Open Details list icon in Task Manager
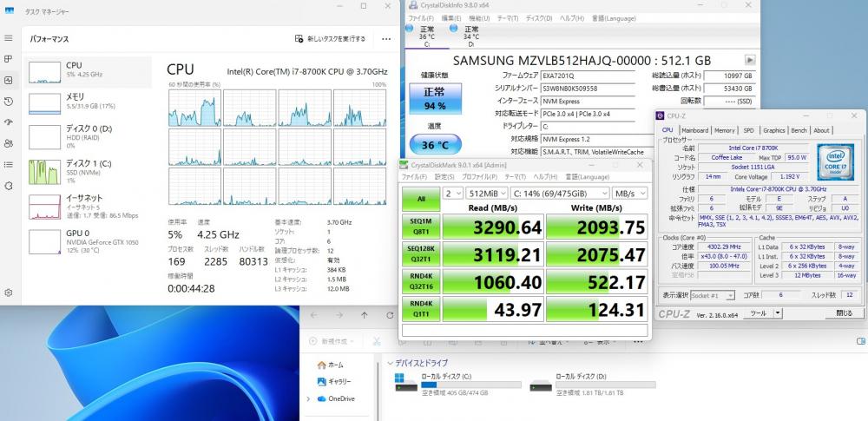Screen dimensions: 868x421 pyautogui.click(x=9, y=165)
